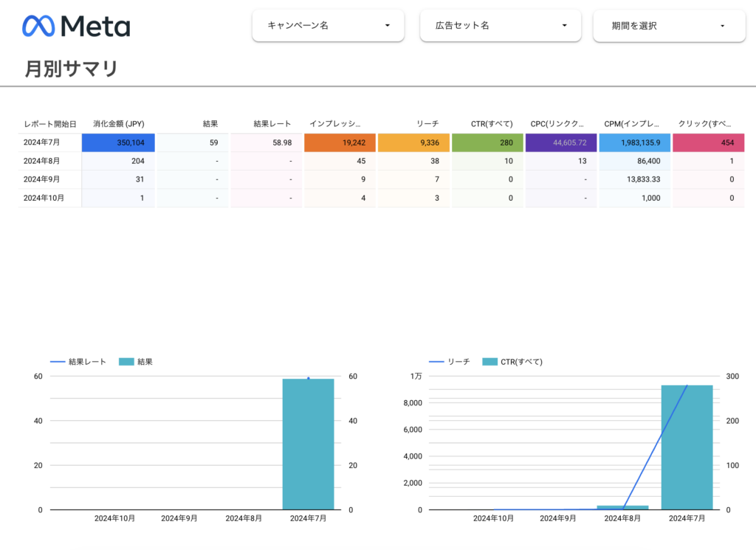Click the リーチ column header in table
Viewport: 756px width, 550px height.
(427, 124)
